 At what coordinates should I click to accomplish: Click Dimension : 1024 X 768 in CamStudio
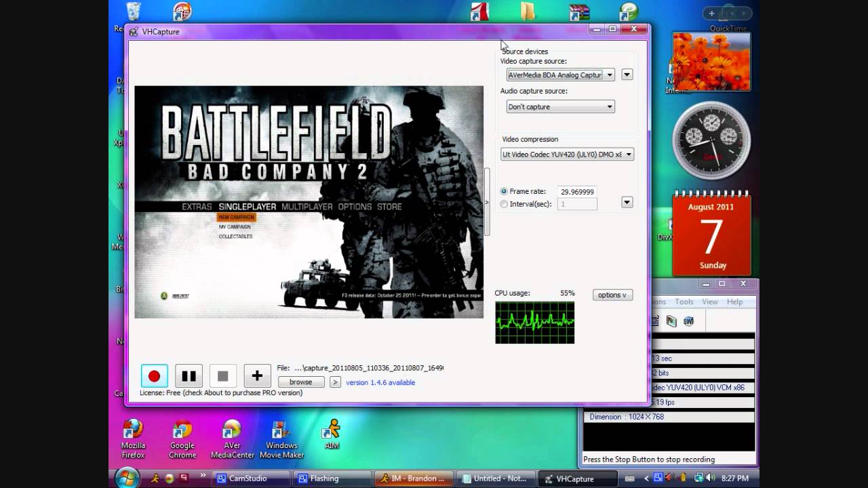[627, 417]
